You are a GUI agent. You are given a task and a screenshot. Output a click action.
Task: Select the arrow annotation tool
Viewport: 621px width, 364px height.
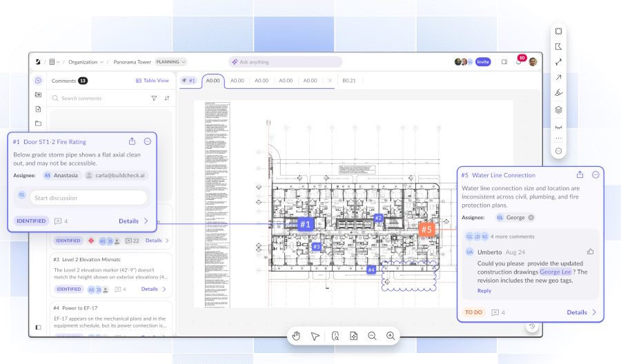pyautogui.click(x=559, y=77)
